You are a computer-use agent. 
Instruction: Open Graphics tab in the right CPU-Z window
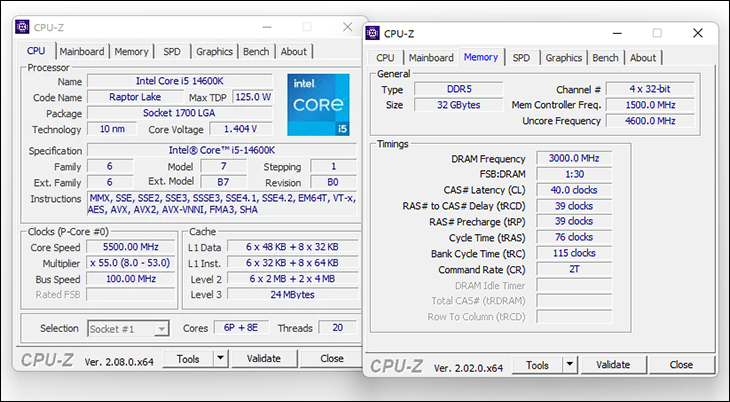click(x=564, y=58)
